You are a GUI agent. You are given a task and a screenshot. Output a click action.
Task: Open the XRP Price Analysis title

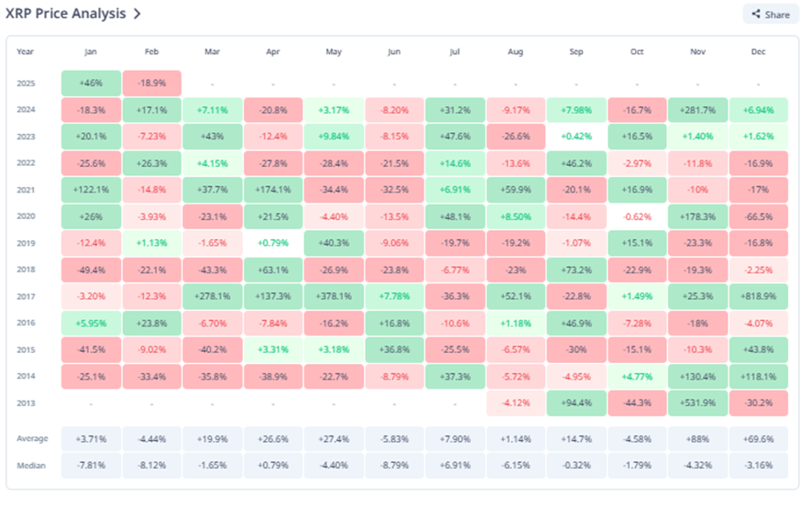(67, 15)
